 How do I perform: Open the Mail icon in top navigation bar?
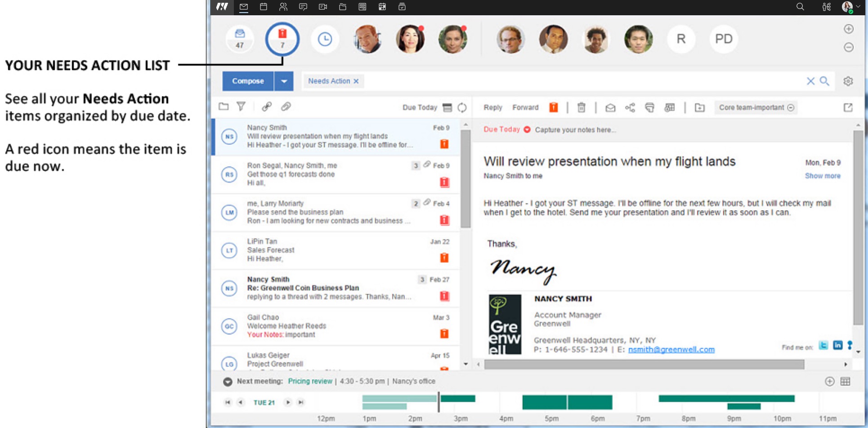click(x=244, y=7)
